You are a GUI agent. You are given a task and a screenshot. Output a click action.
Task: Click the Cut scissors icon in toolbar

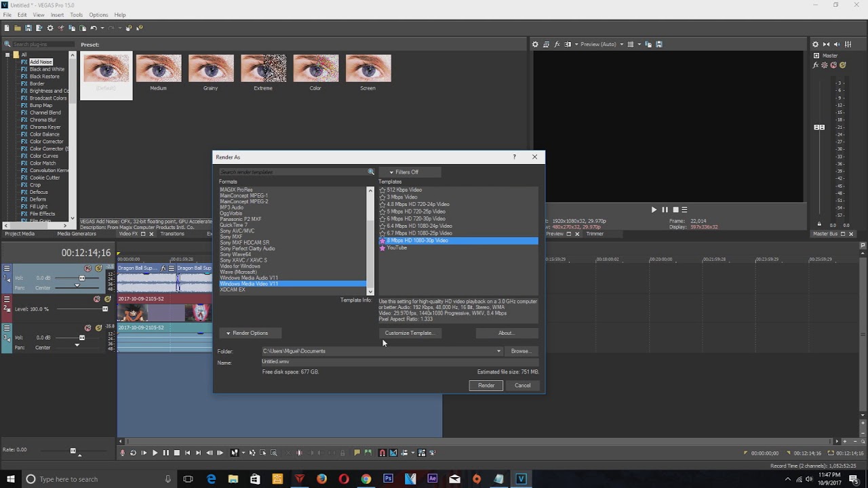click(x=61, y=28)
